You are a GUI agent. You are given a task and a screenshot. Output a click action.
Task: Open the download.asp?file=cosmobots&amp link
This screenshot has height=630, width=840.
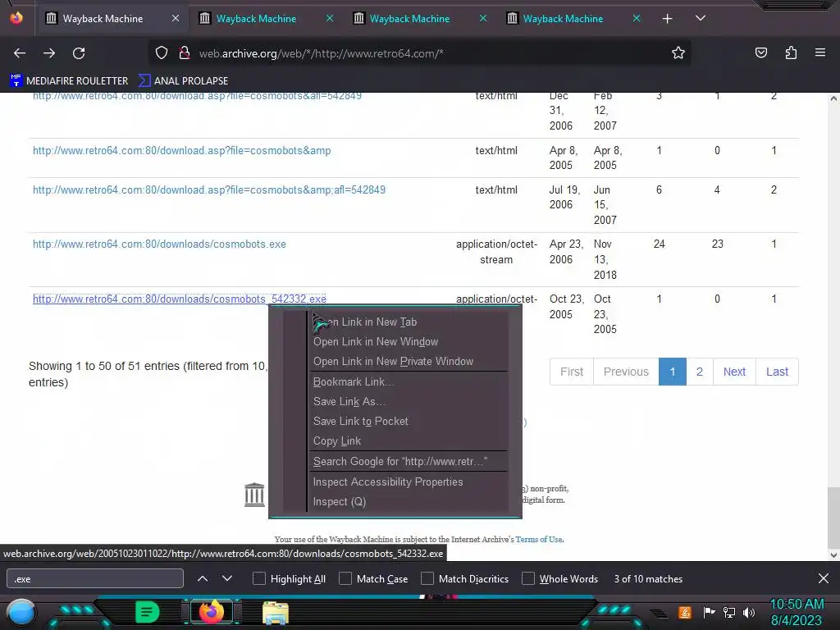181,151
